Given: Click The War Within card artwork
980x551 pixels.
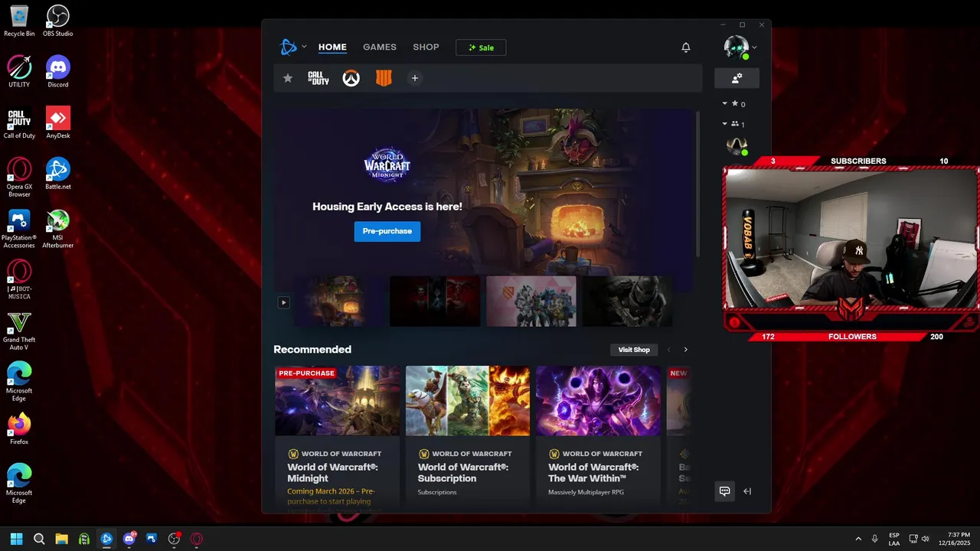Looking at the screenshot, I should (x=598, y=401).
